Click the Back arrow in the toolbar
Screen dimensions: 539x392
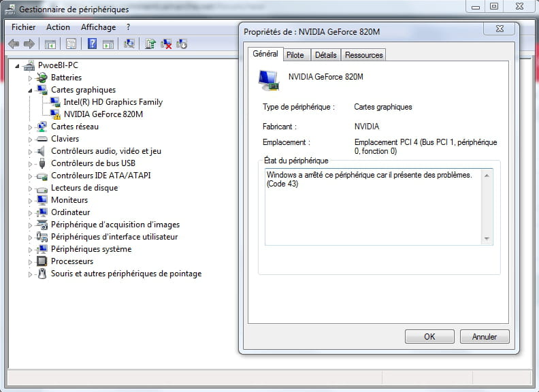pos(14,44)
